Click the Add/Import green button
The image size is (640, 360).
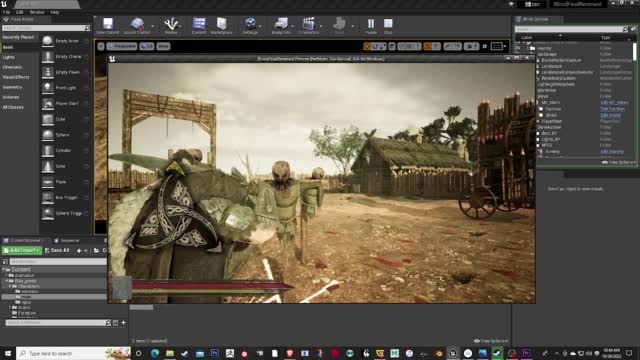tap(22, 250)
